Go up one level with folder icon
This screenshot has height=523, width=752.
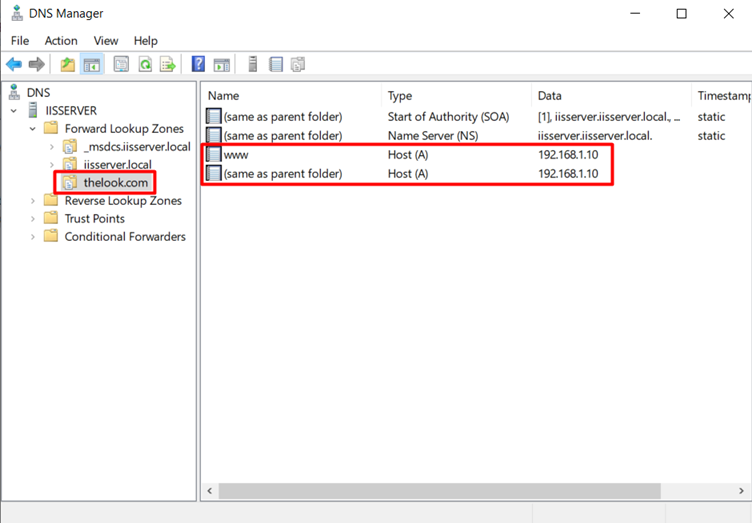pos(68,64)
